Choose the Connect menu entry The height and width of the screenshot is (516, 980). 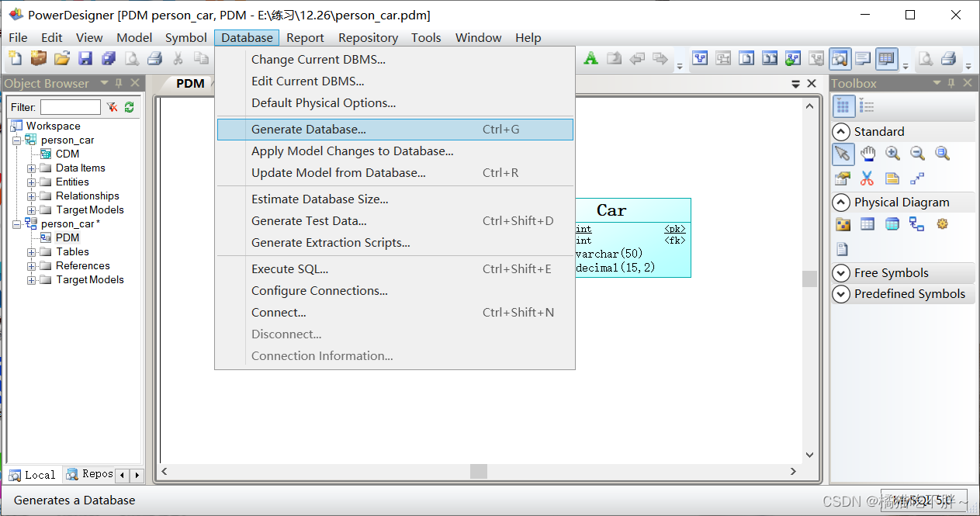click(395, 313)
